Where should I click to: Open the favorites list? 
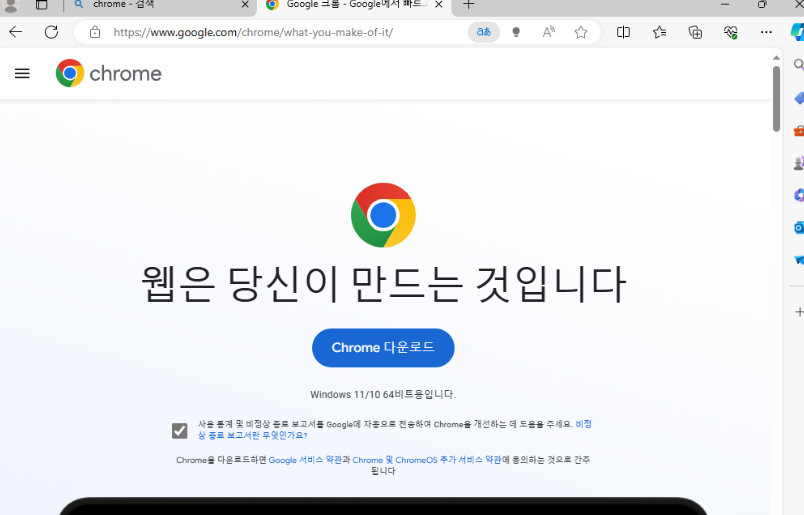(659, 32)
